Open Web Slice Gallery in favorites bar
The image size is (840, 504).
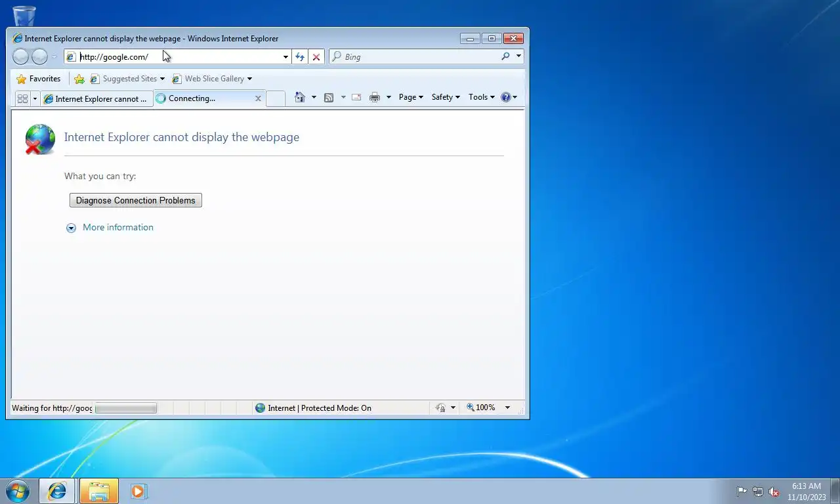click(x=212, y=79)
